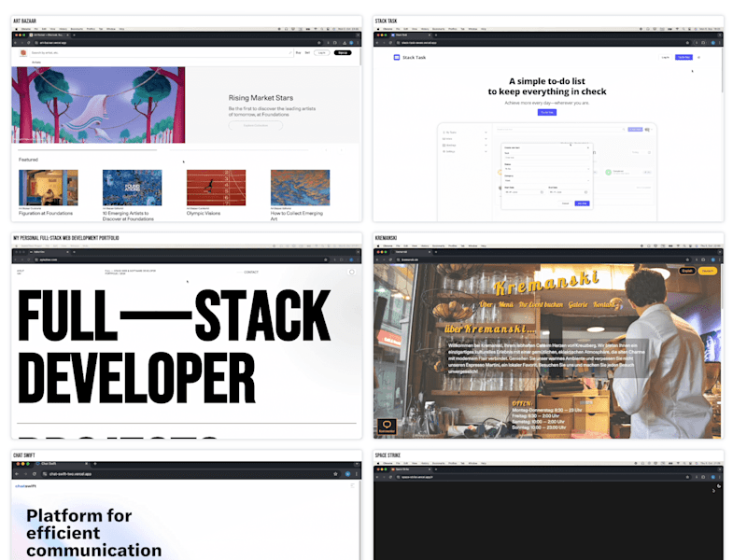
Task: Select the English language toggle on Kremanski
Action: pyautogui.click(x=687, y=271)
